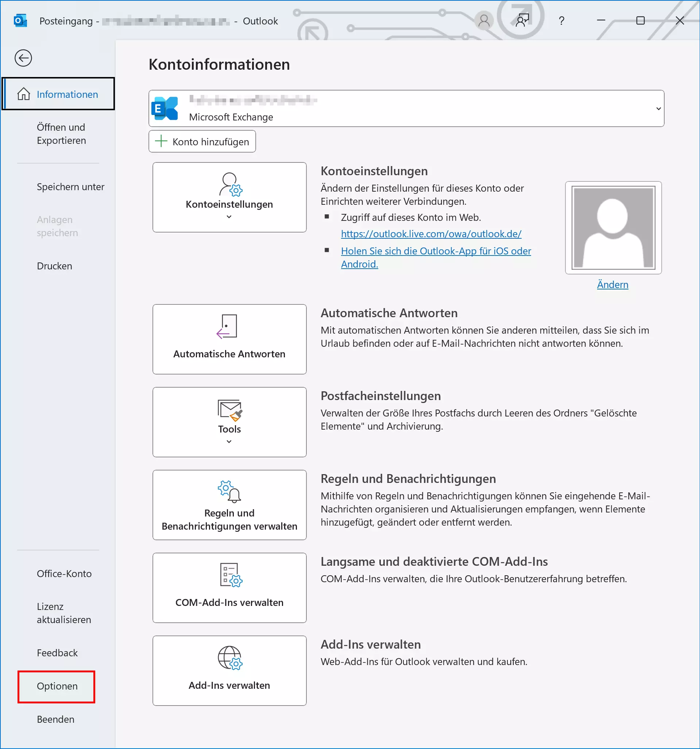Viewport: 700px width, 749px height.
Task: Click Automatische Antworten button
Action: 229,339
